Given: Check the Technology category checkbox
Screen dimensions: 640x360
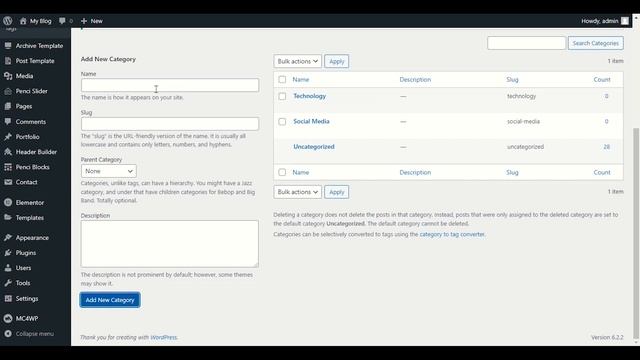Looking at the screenshot, I should click(x=282, y=96).
